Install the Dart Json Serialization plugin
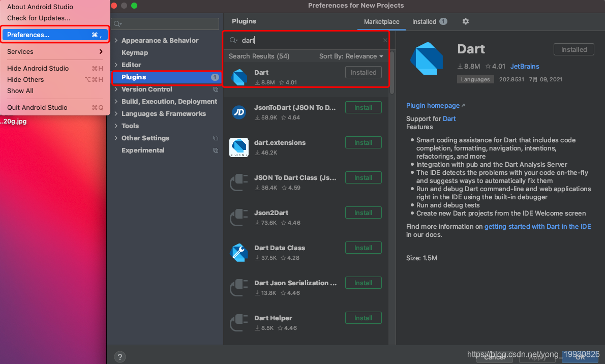Screen dimensions: 605x364 (x=364, y=283)
